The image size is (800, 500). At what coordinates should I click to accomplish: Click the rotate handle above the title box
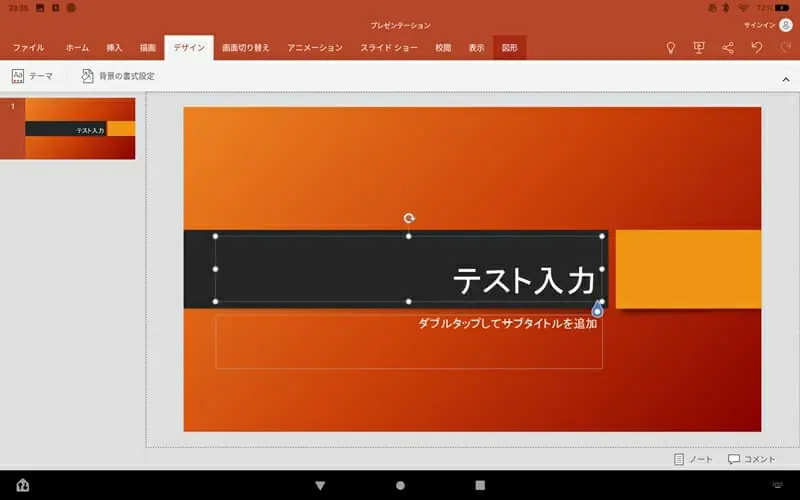pyautogui.click(x=409, y=218)
